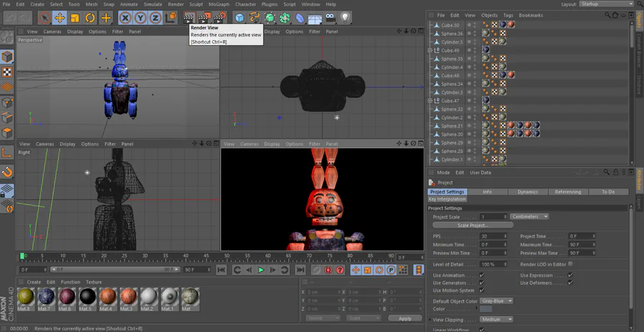644x332 pixels.
Task: Click the Undo arrow icon
Action: click(x=10, y=18)
